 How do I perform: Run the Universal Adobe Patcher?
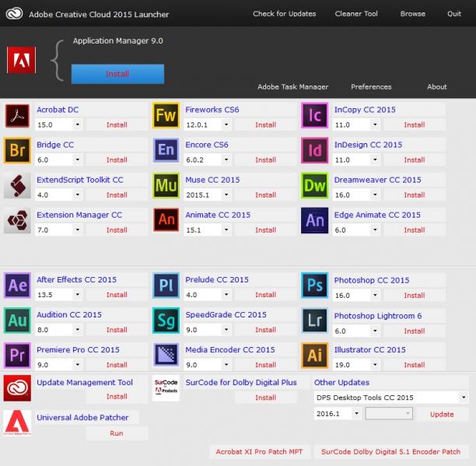[x=117, y=433]
